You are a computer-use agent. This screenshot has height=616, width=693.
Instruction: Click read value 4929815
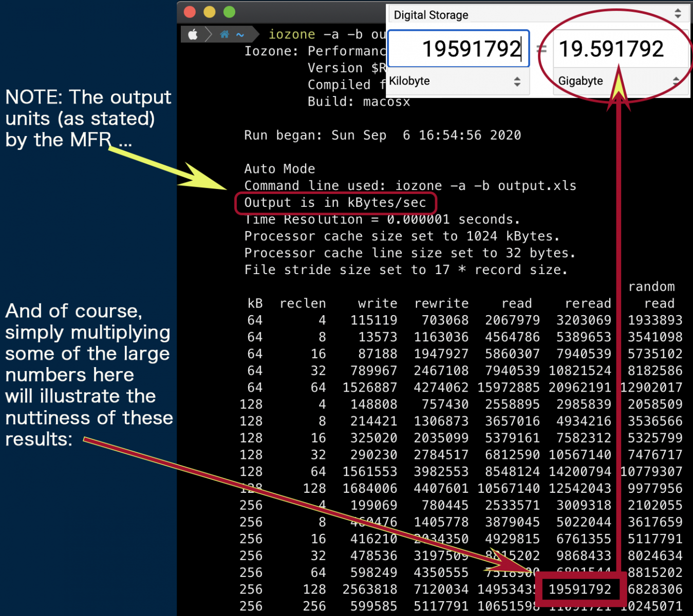[x=513, y=540]
